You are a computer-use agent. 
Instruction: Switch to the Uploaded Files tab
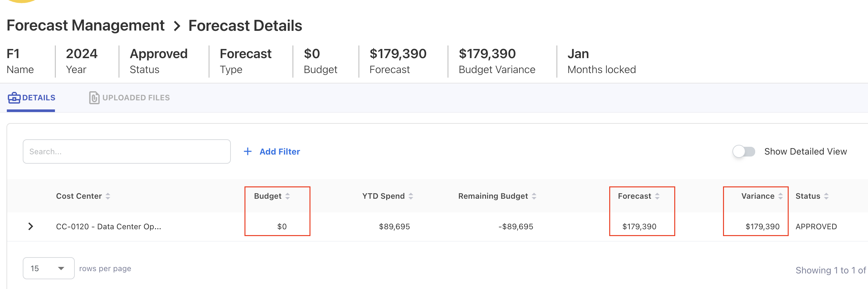pyautogui.click(x=136, y=98)
